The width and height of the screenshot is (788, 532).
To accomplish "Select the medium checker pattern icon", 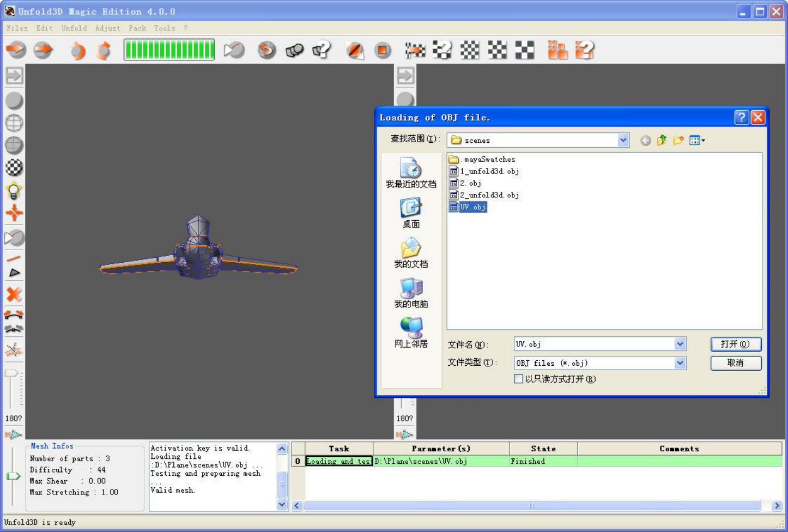I will [497, 50].
